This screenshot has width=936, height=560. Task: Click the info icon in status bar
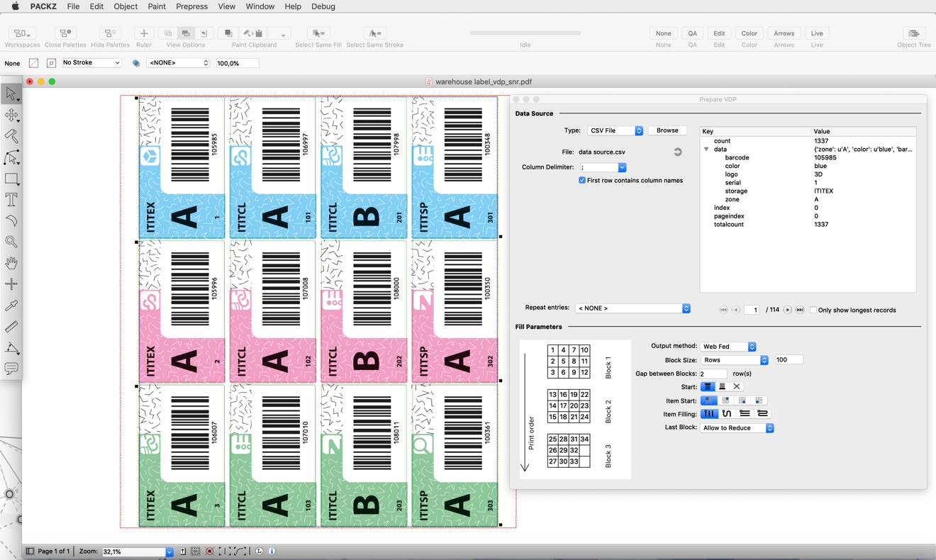272,551
